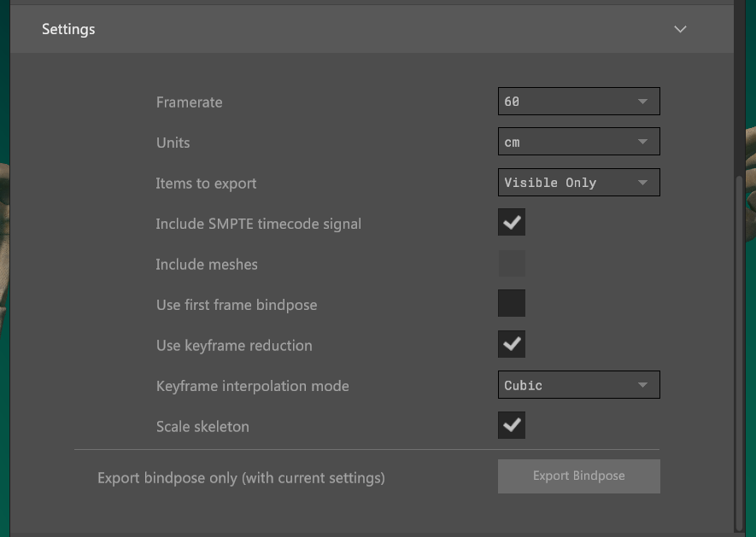Click the Settings panel header title
The image size is (756, 537).
(68, 29)
